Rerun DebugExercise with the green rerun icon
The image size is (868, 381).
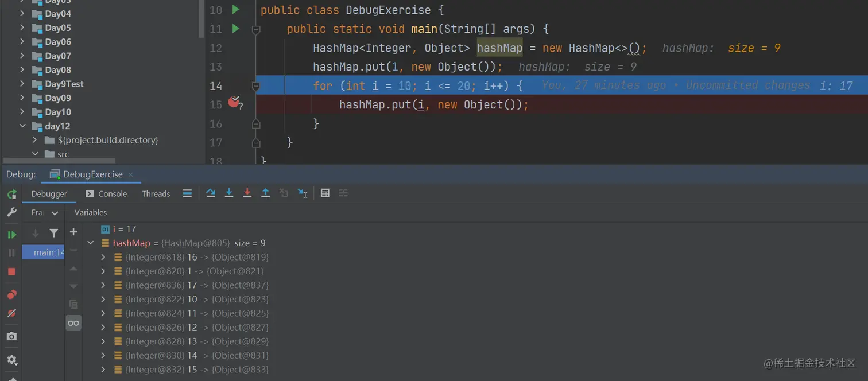point(11,194)
